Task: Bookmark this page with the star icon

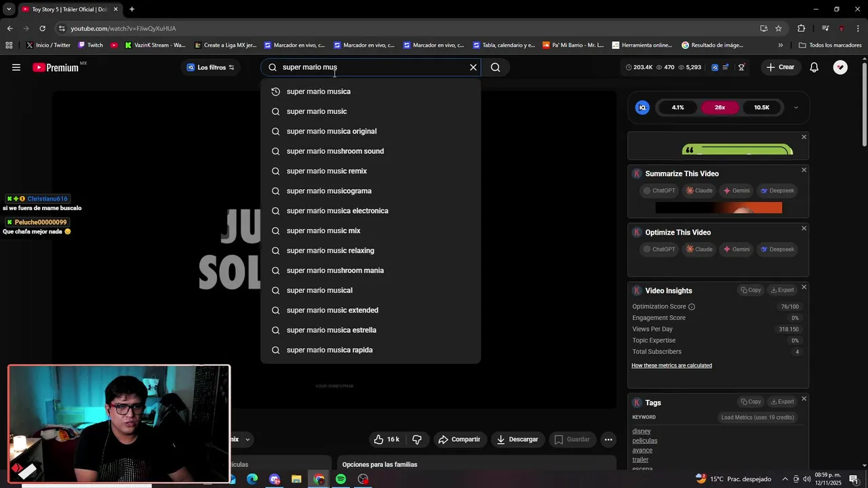Action: (x=778, y=28)
